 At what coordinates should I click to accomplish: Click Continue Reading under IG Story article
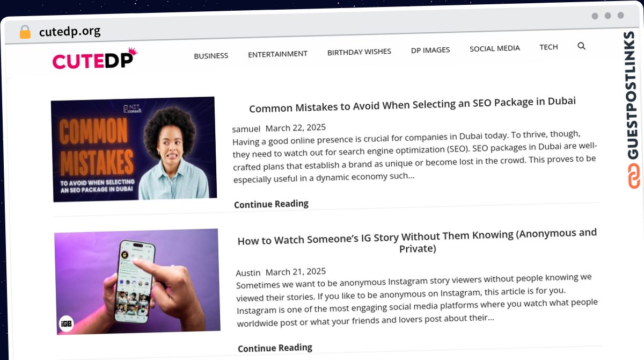point(275,348)
